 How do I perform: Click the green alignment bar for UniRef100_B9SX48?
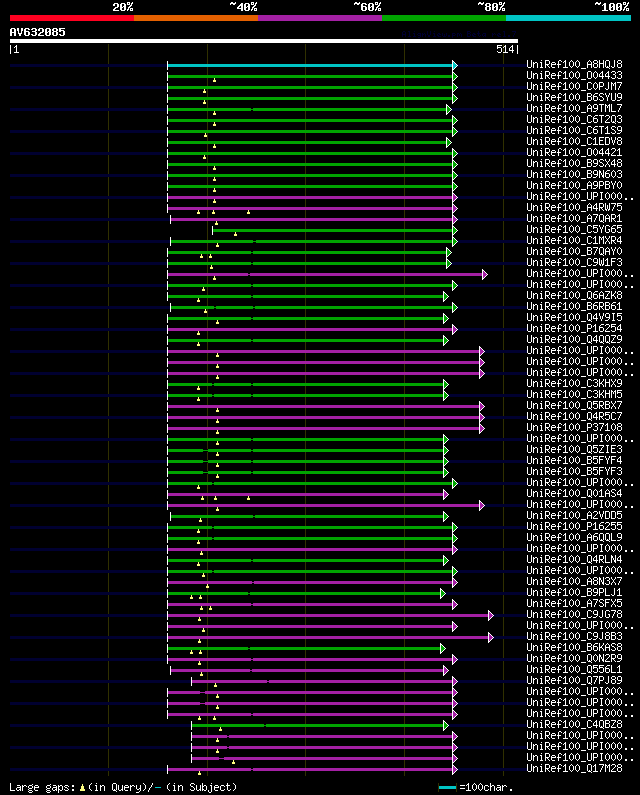(x=310, y=164)
